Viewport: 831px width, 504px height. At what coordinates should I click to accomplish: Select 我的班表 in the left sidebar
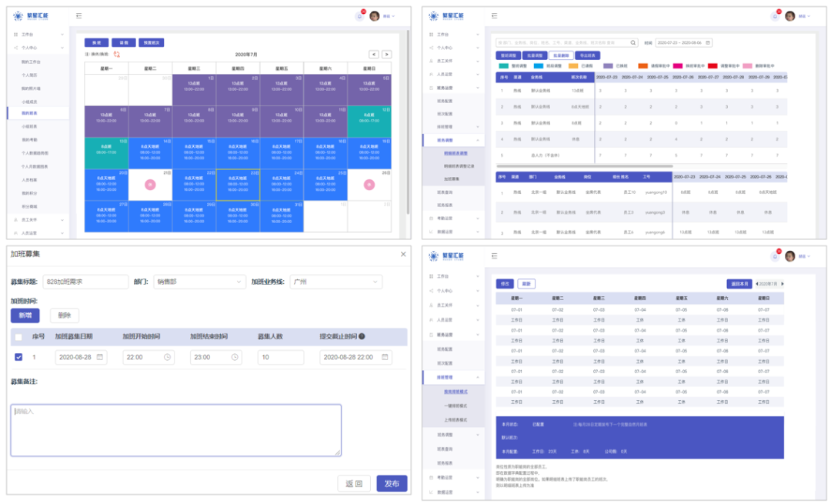(x=31, y=113)
